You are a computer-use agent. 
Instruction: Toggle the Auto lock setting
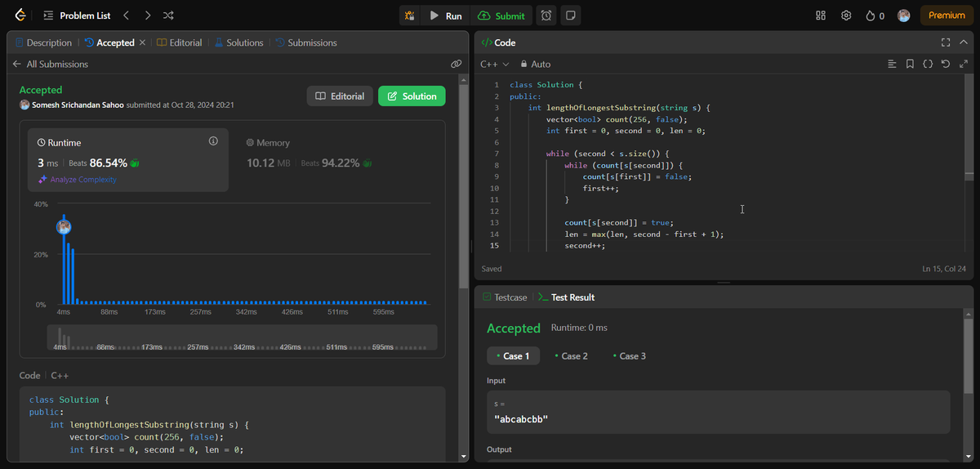(x=536, y=64)
